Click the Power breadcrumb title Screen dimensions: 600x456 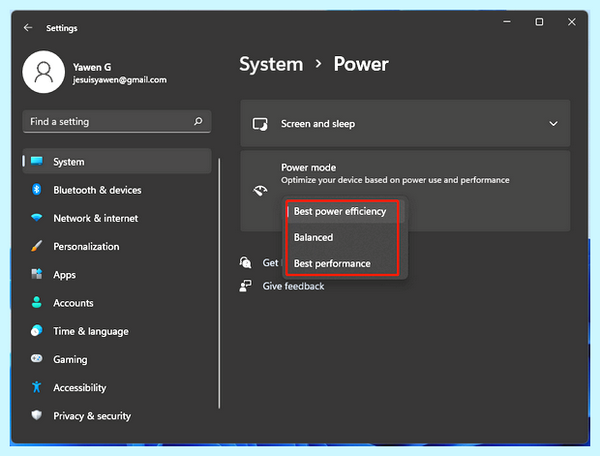[361, 64]
